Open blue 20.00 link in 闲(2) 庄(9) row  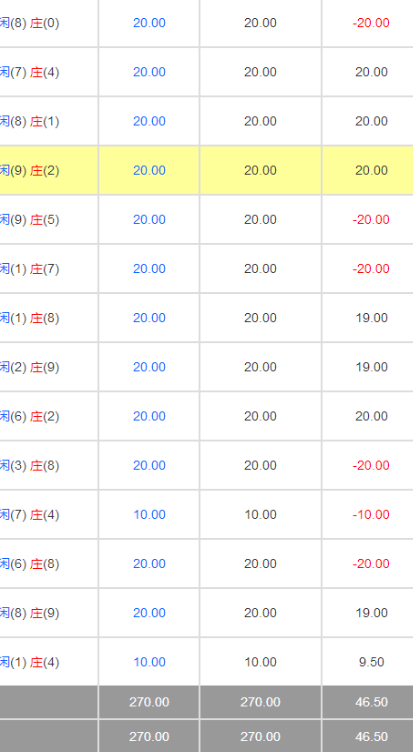click(149, 367)
